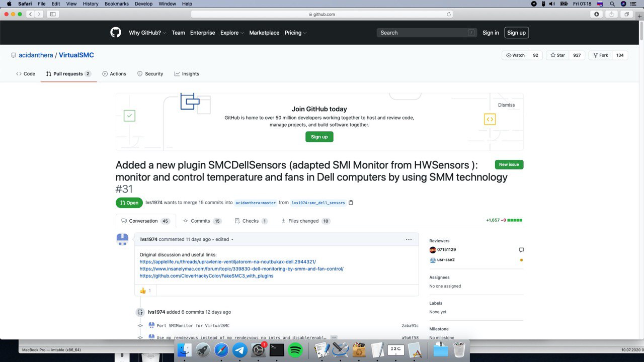Fork the repository
This screenshot has width=644, height=362.
(601, 55)
